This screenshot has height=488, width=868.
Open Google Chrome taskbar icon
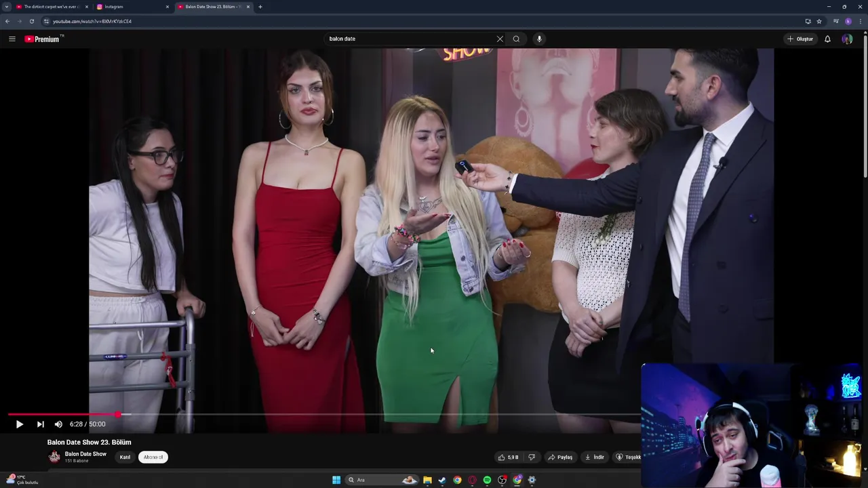pyautogui.click(x=457, y=480)
